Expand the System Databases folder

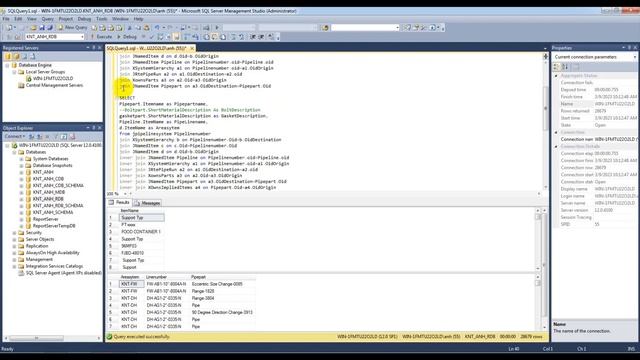click(x=22, y=159)
